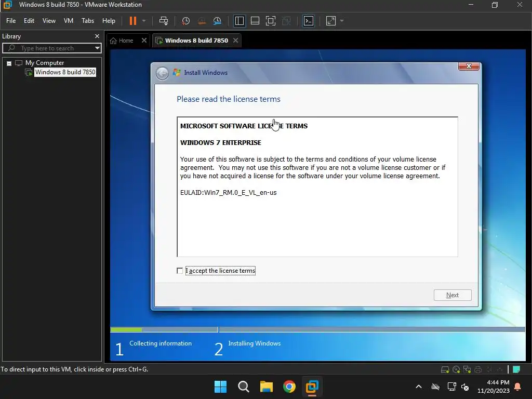Click the greyed-out USB controller status icon
The width and height of the screenshot is (532, 399).
(x=499, y=369)
